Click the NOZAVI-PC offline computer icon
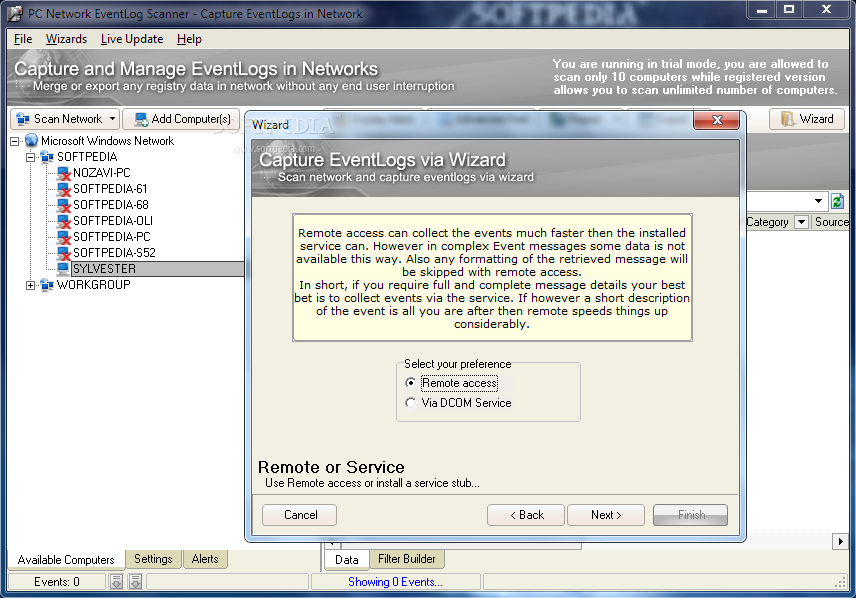 [64, 174]
